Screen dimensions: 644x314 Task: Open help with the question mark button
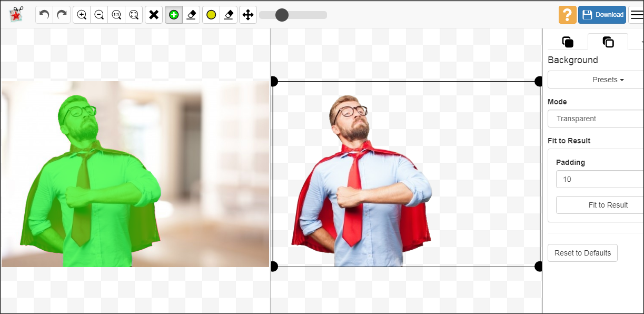[x=568, y=15]
